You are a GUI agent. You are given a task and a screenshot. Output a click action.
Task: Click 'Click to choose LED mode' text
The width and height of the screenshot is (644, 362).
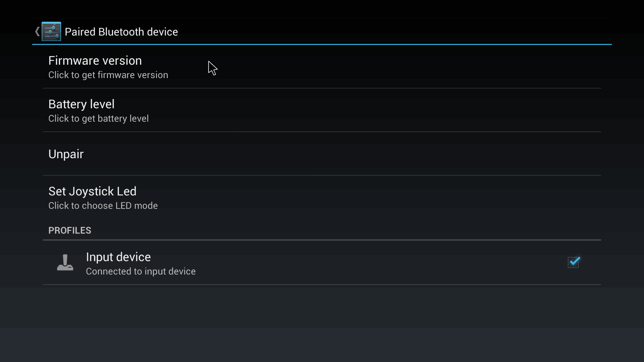point(103,205)
